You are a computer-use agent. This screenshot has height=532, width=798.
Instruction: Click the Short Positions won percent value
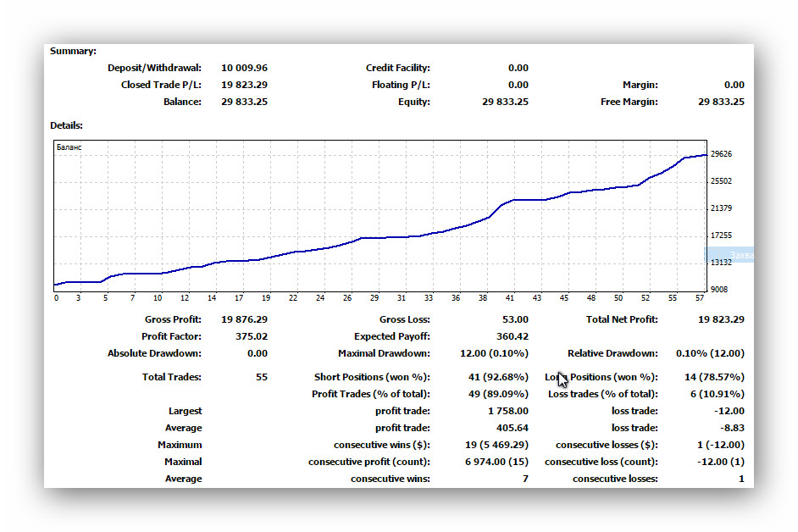click(498, 377)
